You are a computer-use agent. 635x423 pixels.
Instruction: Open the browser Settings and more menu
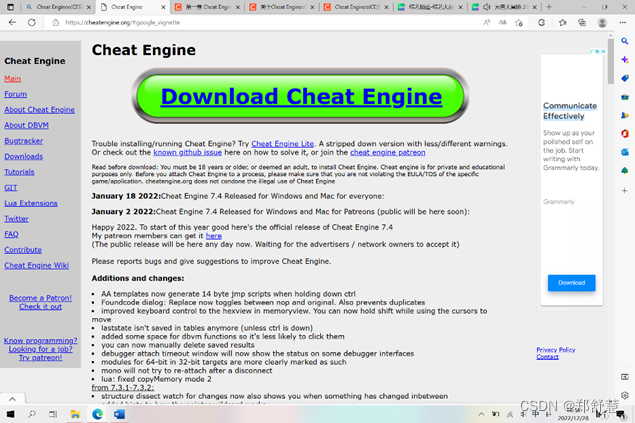point(622,23)
